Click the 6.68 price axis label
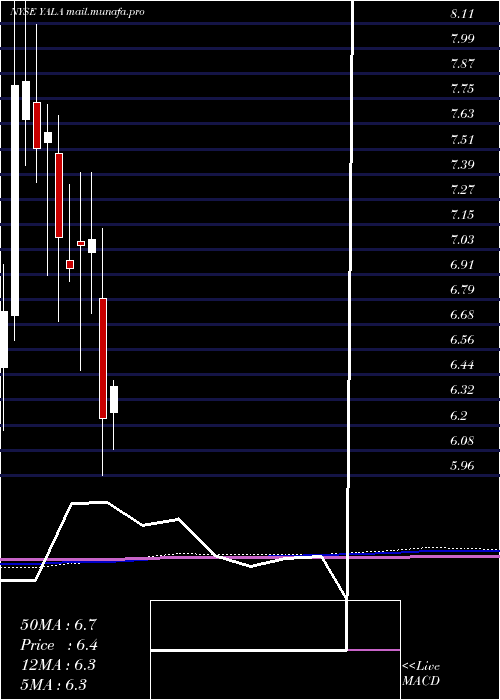The width and height of the screenshot is (500, 700). click(462, 315)
